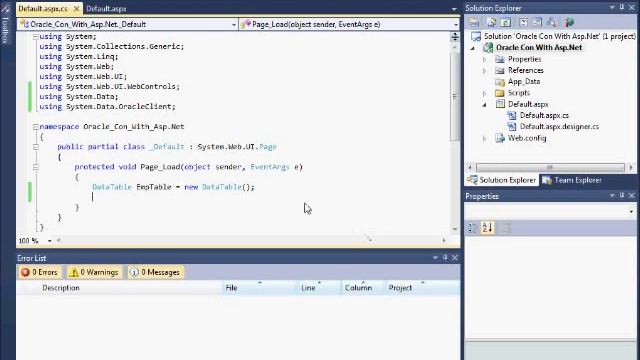
Task: Click the View Code icon in Solution Explorer
Action: coord(524,22)
